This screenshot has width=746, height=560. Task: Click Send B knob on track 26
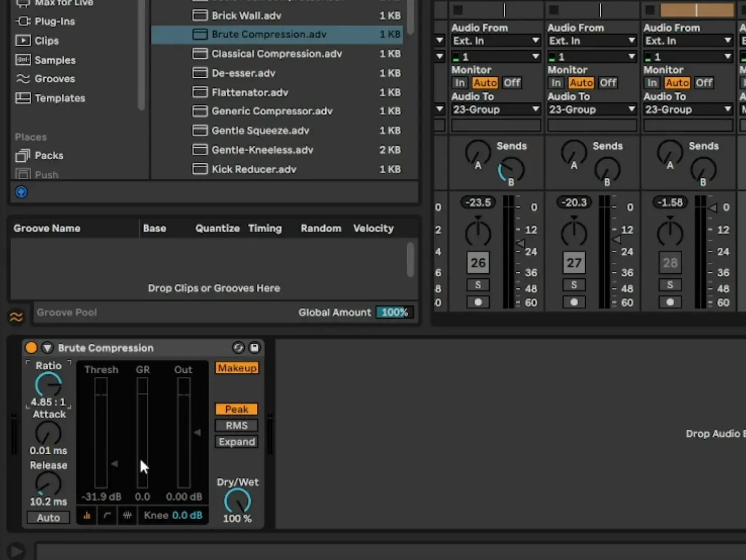click(x=511, y=171)
